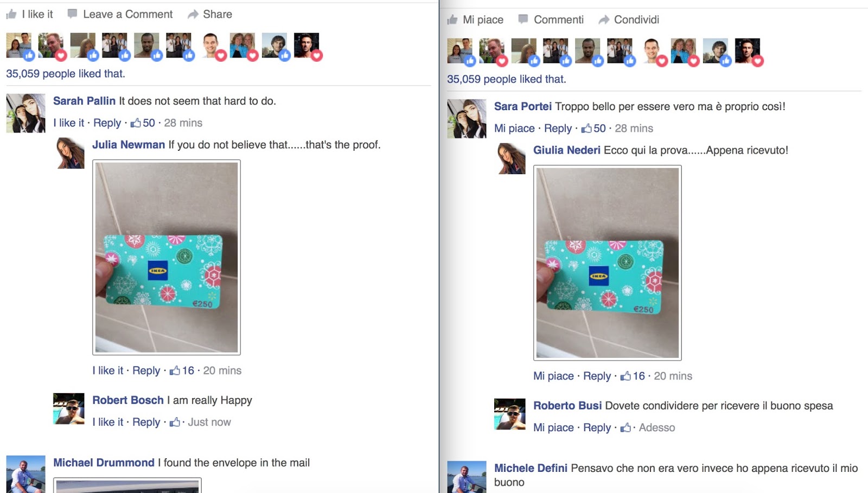Click Reply under Sara Portei's comment
Image resolution: width=868 pixels, height=493 pixels.
click(558, 129)
